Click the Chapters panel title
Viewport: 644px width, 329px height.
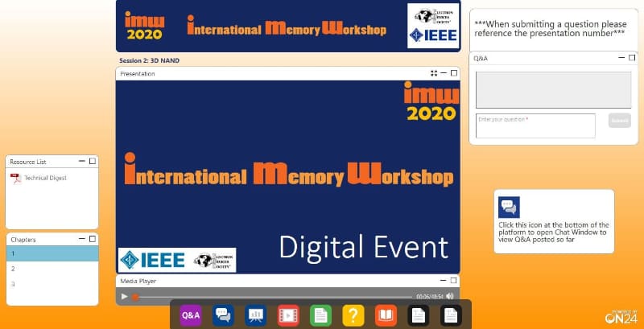(x=23, y=240)
